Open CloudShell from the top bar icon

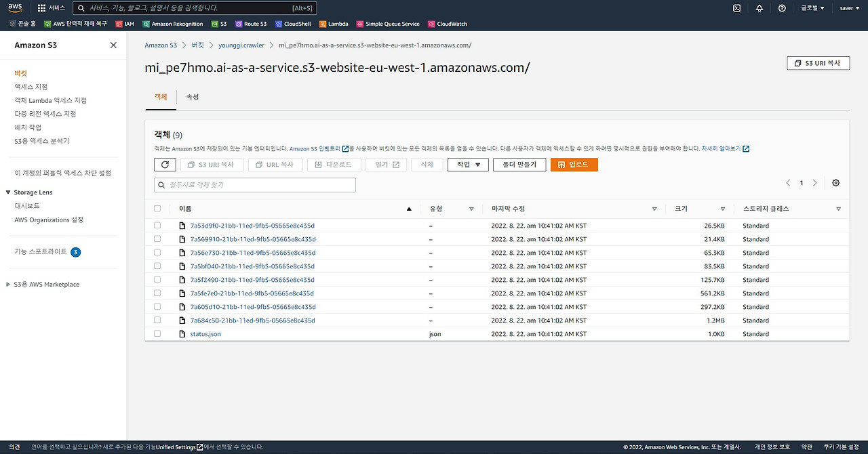[x=736, y=8]
